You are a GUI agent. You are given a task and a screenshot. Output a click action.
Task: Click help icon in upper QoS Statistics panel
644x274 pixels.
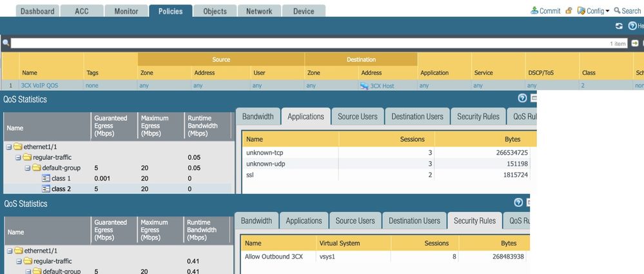522,98
